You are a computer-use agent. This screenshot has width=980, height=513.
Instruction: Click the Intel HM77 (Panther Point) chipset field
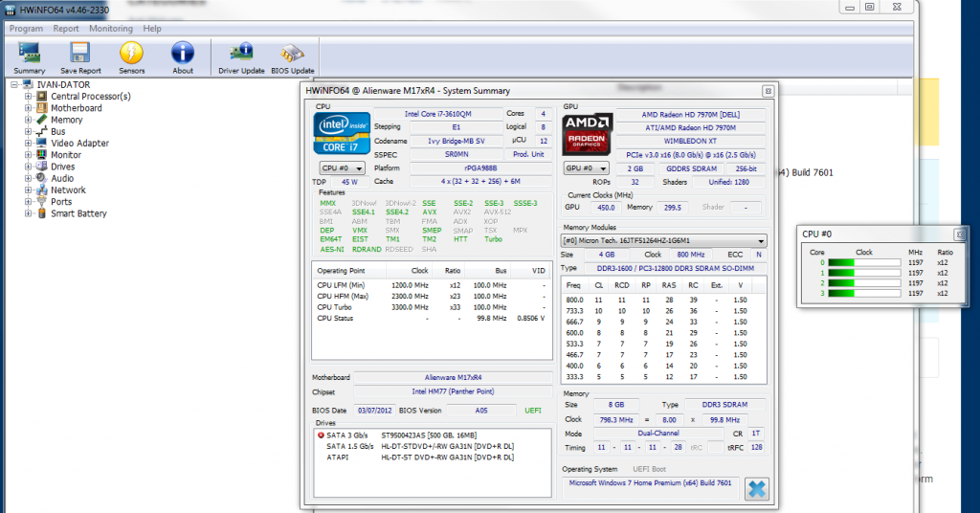(453, 391)
